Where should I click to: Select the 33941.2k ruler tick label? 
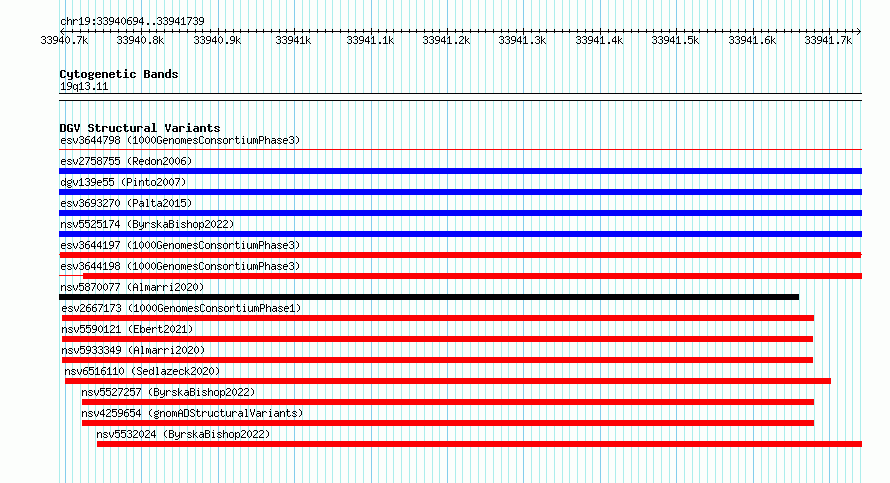[446, 40]
